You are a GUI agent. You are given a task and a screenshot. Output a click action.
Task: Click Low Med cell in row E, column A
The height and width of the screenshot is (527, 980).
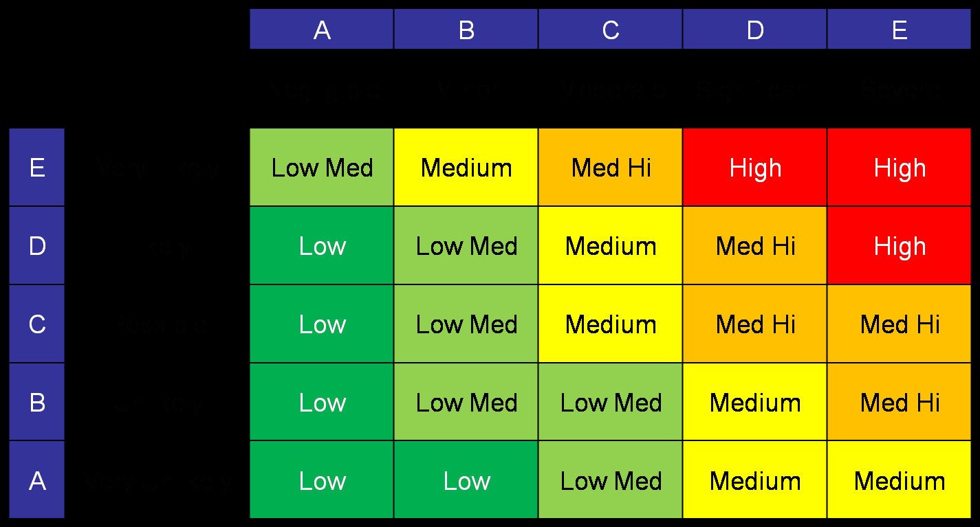321,168
